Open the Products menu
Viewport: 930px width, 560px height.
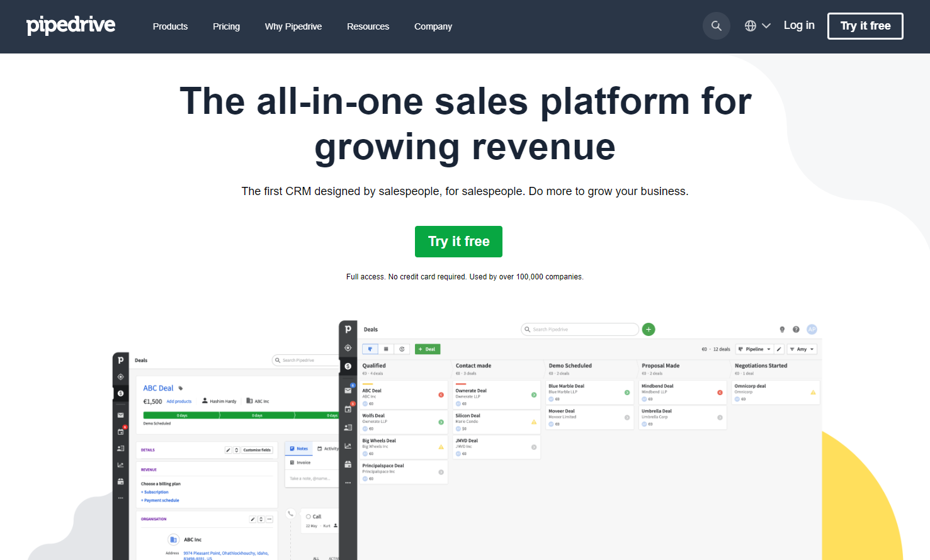(170, 26)
